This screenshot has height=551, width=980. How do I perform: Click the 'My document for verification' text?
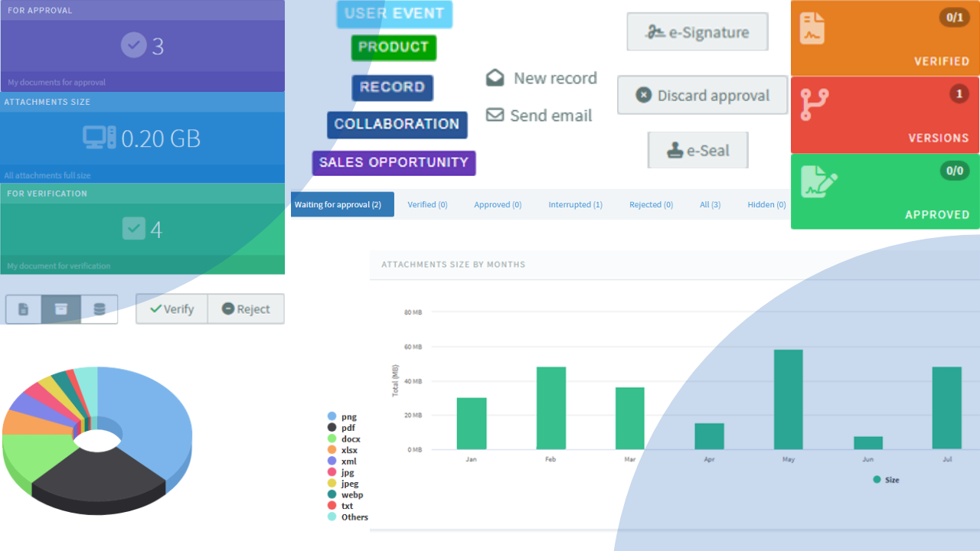tap(59, 266)
